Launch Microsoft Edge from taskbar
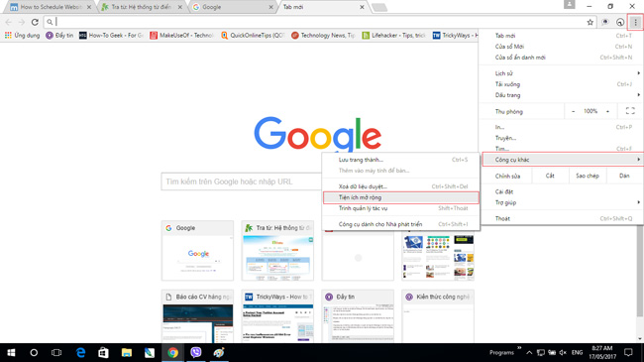 pyautogui.click(x=80, y=352)
